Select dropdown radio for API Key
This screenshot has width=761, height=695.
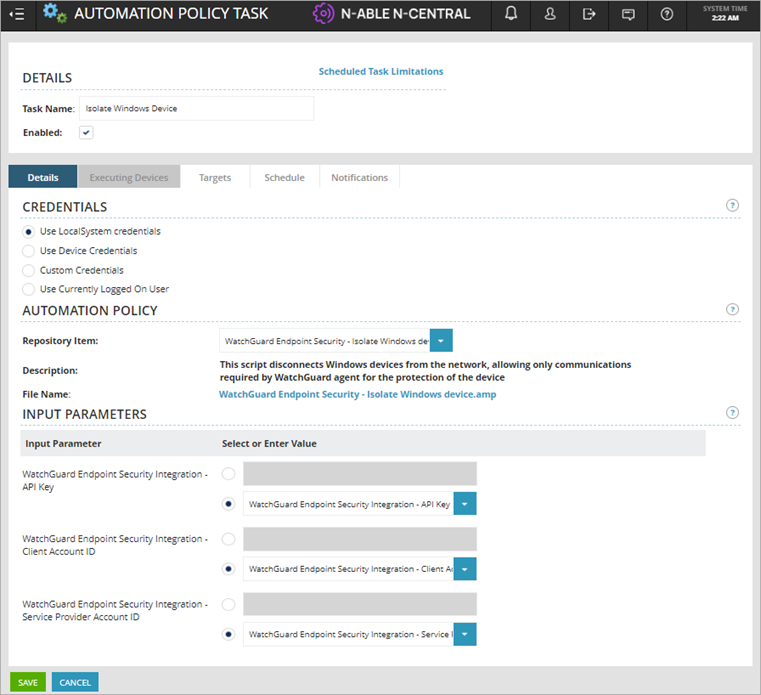[228, 504]
